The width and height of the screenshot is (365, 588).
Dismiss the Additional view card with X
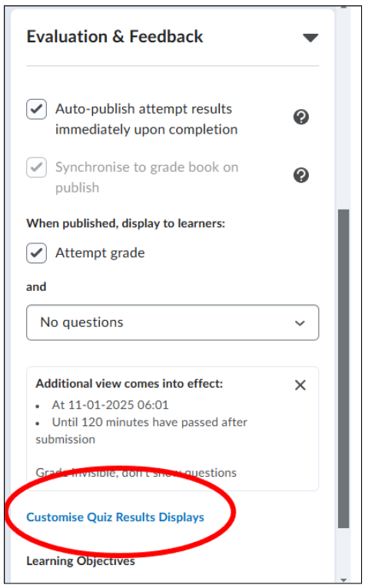[x=300, y=385]
